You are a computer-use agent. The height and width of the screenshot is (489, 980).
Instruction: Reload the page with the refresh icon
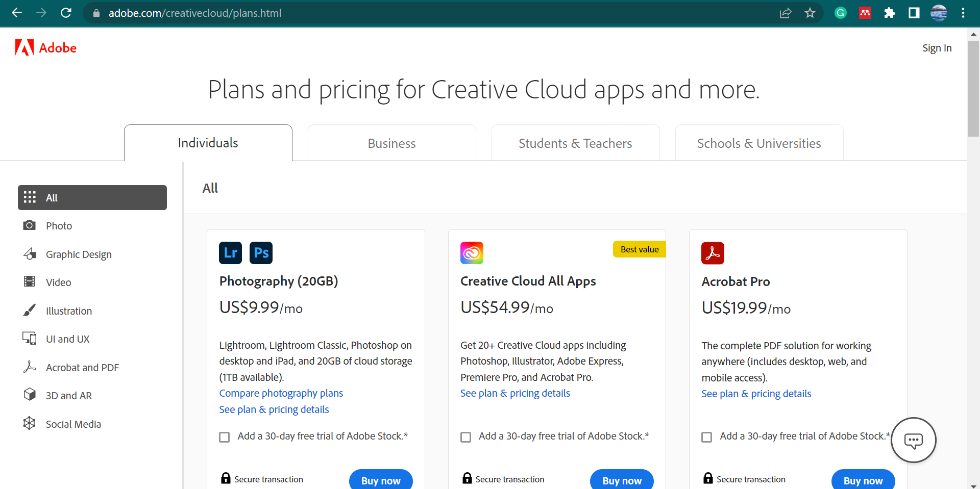click(66, 13)
